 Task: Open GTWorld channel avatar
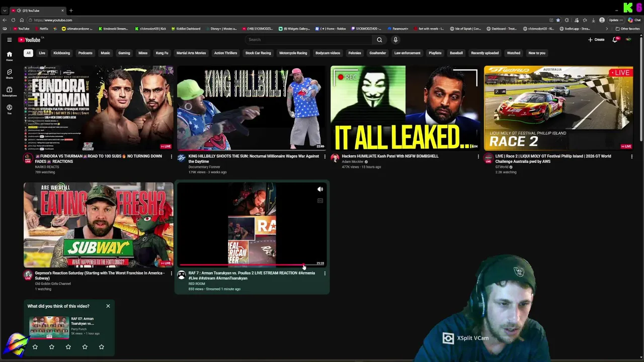click(x=488, y=158)
